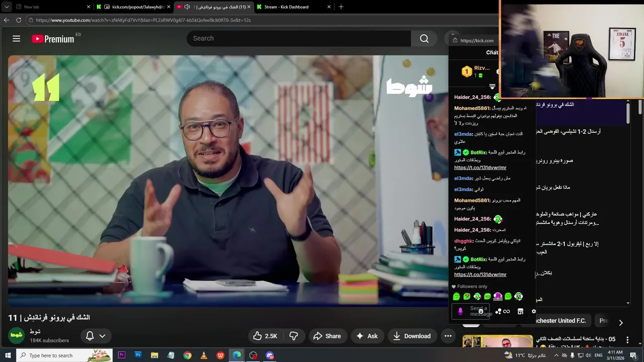Open the YouTube hamburger guide menu
The width and height of the screenshot is (644, 362).
pyautogui.click(x=16, y=39)
